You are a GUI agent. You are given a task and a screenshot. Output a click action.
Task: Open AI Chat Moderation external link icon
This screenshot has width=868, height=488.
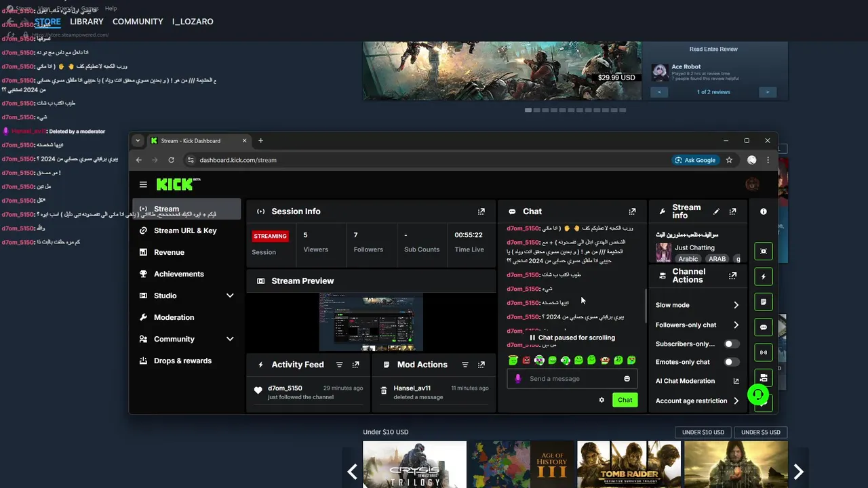click(736, 381)
